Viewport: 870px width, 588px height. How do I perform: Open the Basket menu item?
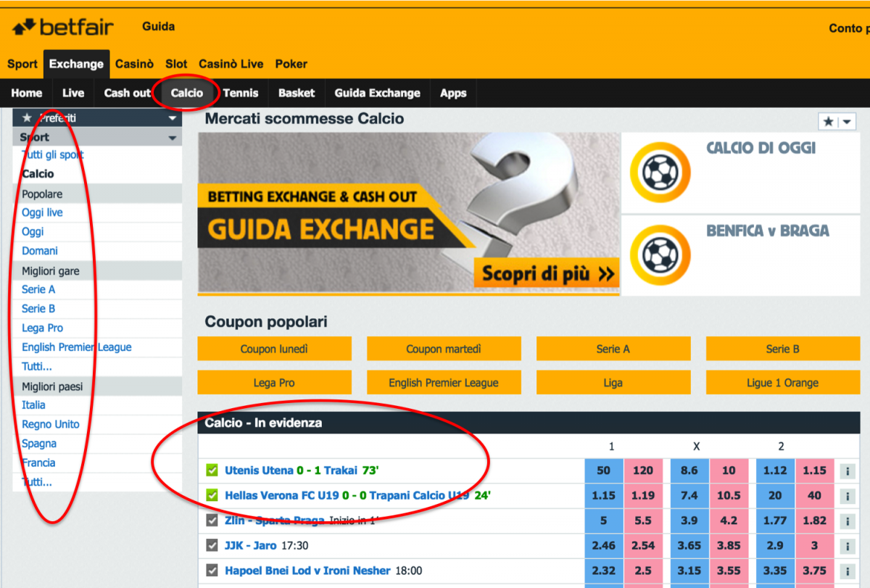(297, 93)
